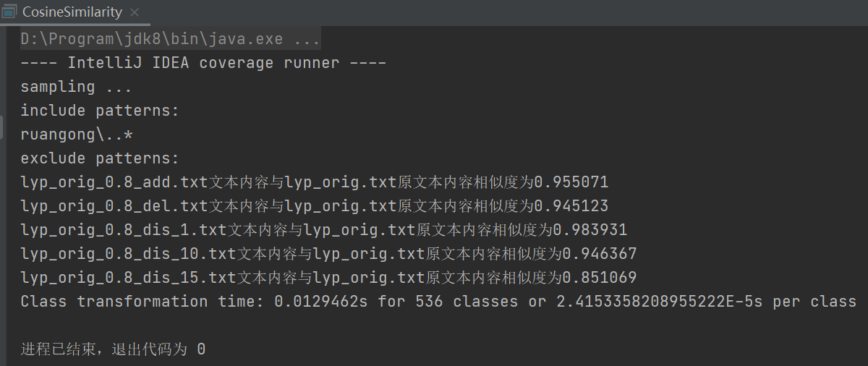Click the similarity value 0.851069

pos(599,278)
